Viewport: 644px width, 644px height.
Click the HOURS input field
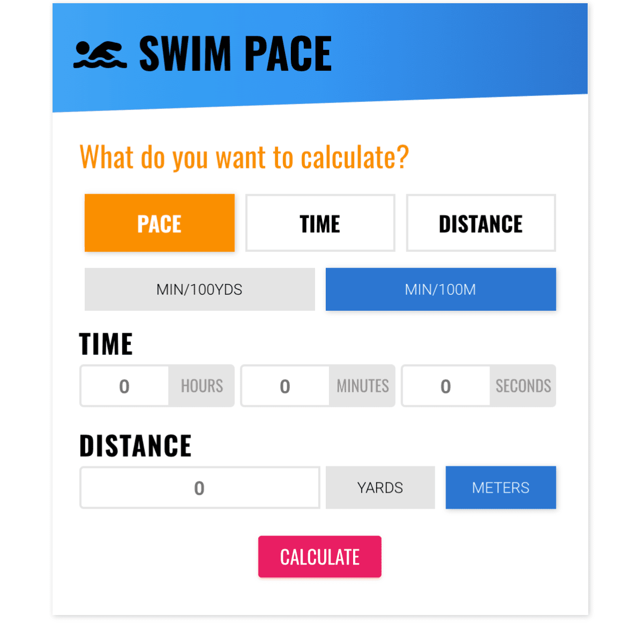coord(125,385)
